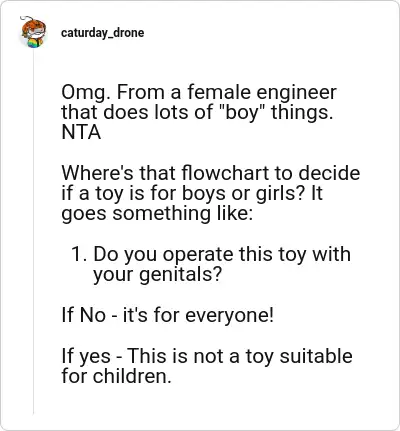Click the 'Do you operate this toy with' line
This screenshot has height=431, width=400.
point(222,255)
